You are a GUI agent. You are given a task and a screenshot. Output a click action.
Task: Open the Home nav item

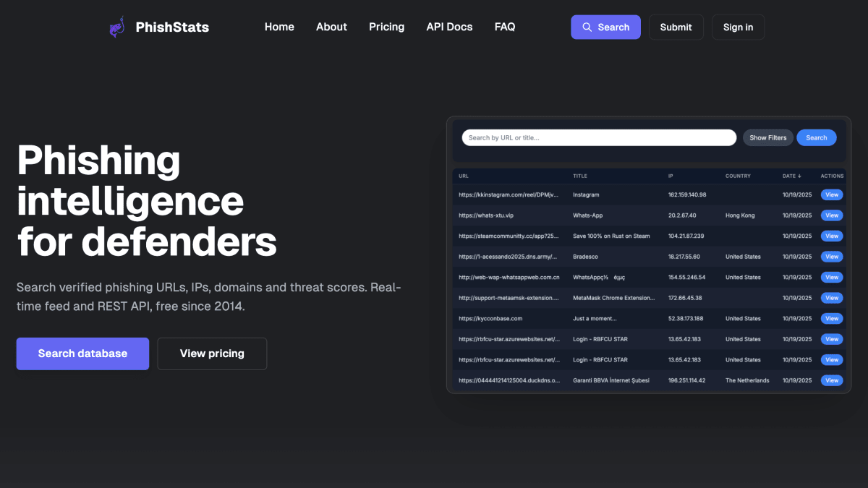click(279, 27)
